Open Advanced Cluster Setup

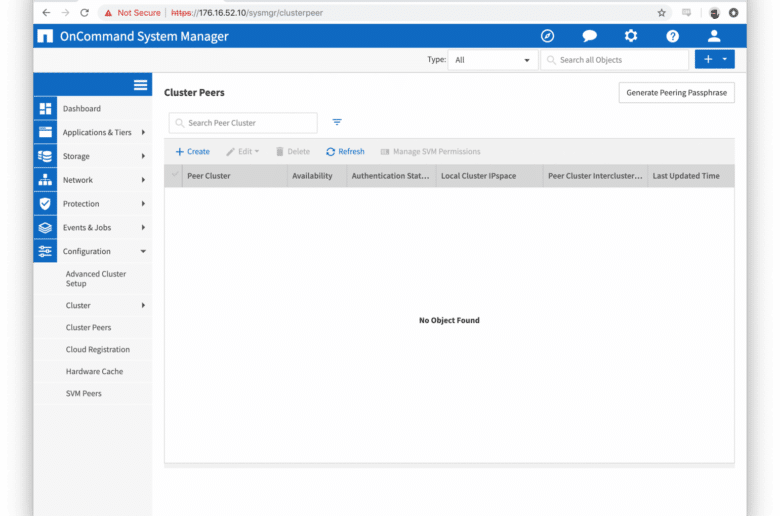(96, 279)
